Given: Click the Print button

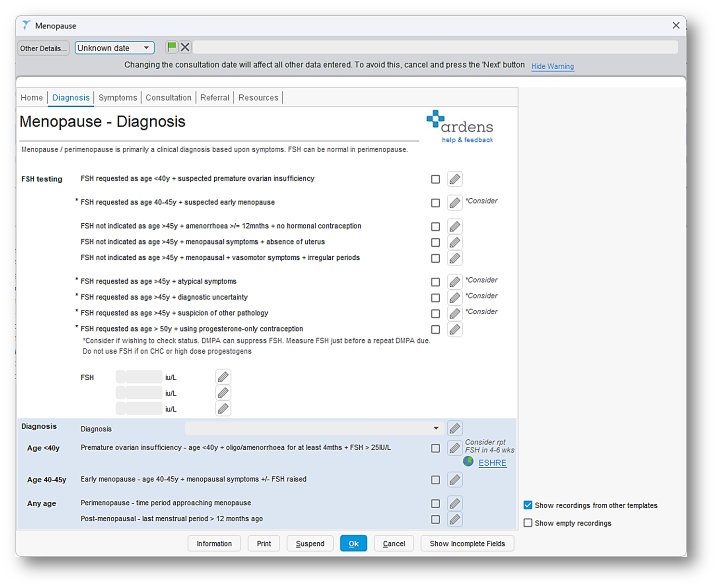Looking at the screenshot, I should tap(264, 544).
